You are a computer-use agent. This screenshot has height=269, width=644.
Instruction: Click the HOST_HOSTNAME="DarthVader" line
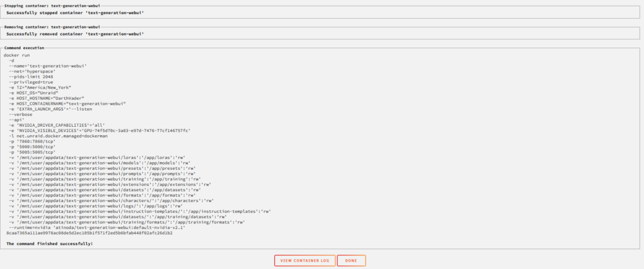[46, 98]
